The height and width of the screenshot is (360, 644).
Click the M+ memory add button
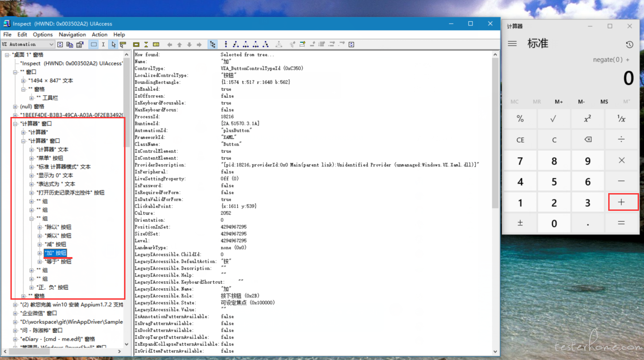pyautogui.click(x=559, y=102)
